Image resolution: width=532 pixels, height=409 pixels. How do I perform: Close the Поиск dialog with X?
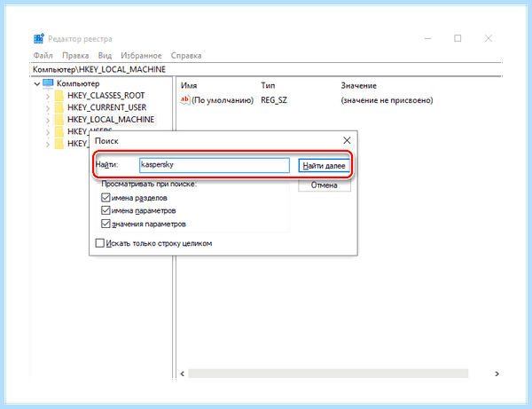[x=347, y=140]
